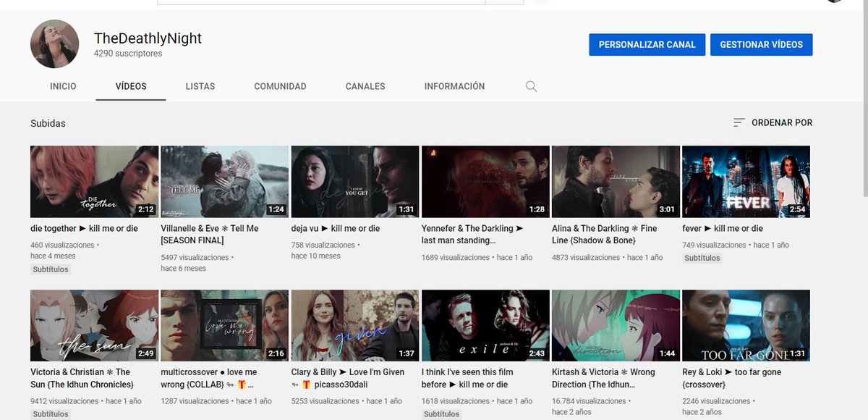The image size is (868, 420).
Task: Click the channel search magnifier icon
Action: pos(531,86)
